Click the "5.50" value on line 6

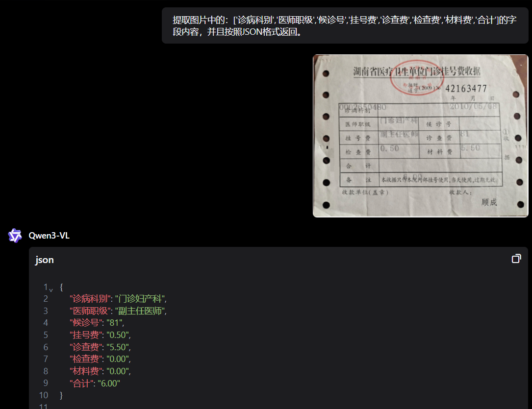(x=117, y=347)
